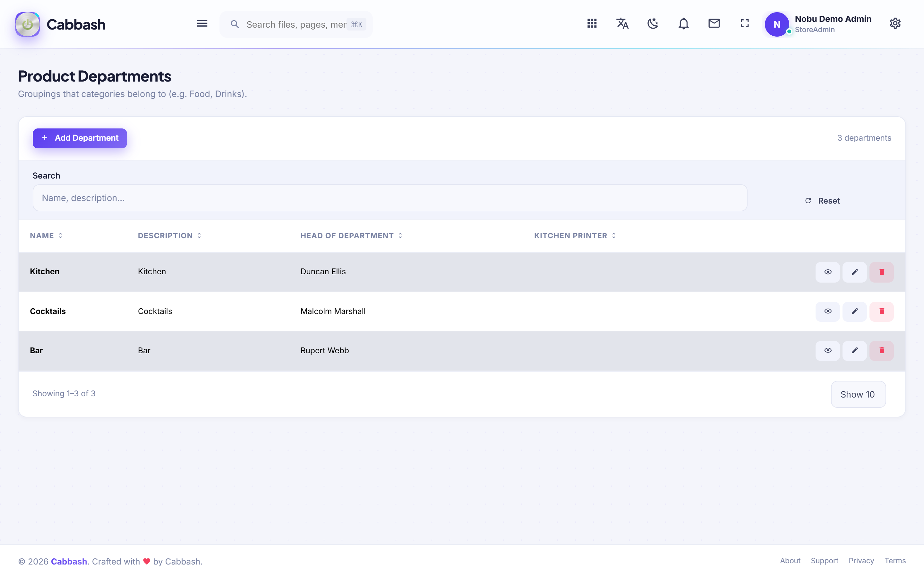Screen dimensions: 924x578
Task: Focus the Name, description search field
Action: [390, 198]
